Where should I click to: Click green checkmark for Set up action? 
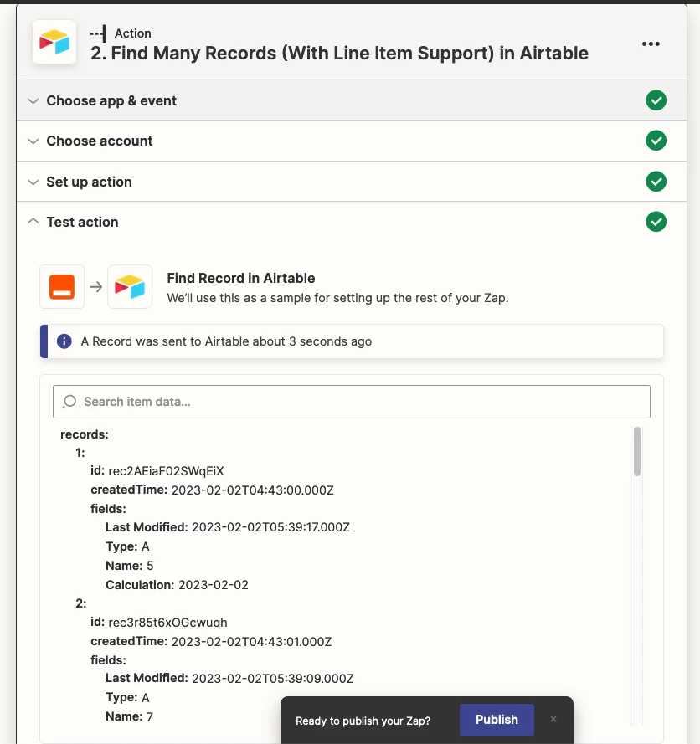click(x=656, y=182)
